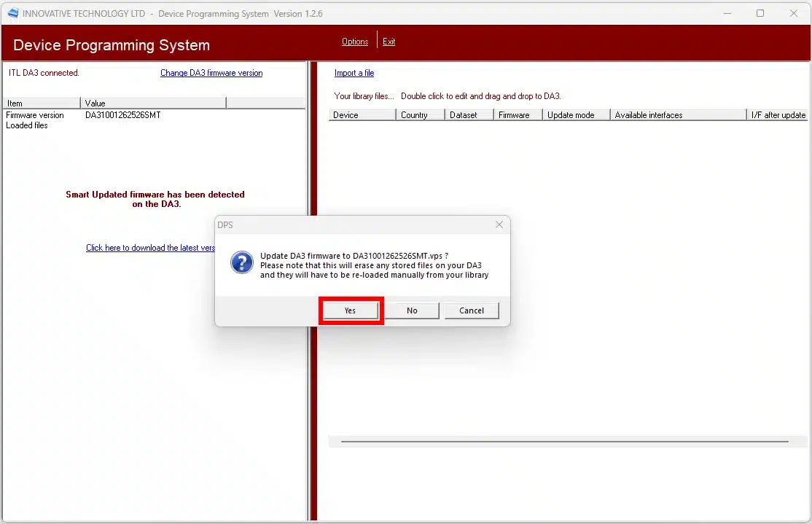Close the DPS dialog with its X button
Image resolution: width=812 pixels, height=524 pixels.
[x=499, y=225]
